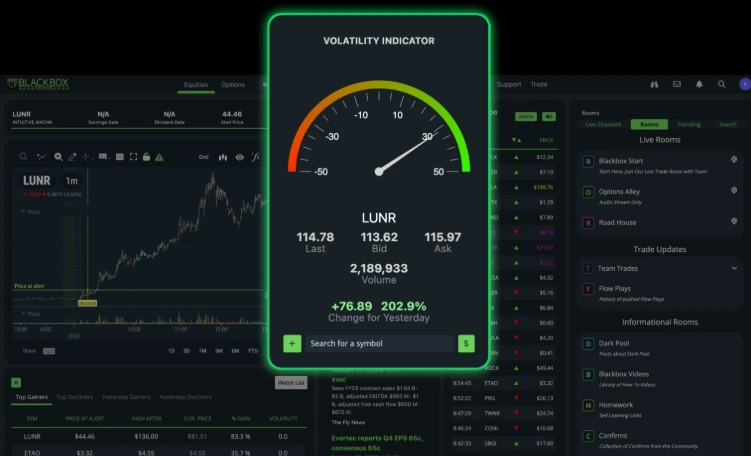The image size is (751, 456).
Task: Open the Equities tab
Action: 196,85
